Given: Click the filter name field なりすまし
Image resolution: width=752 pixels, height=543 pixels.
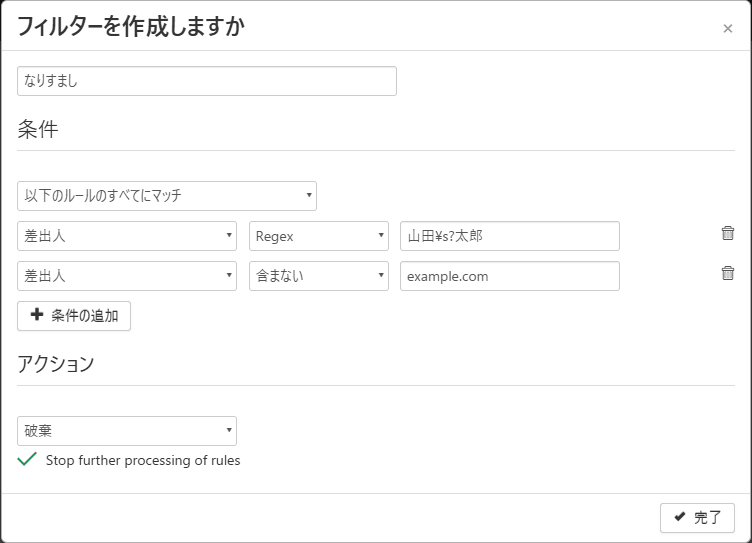Looking at the screenshot, I should coord(207,81).
